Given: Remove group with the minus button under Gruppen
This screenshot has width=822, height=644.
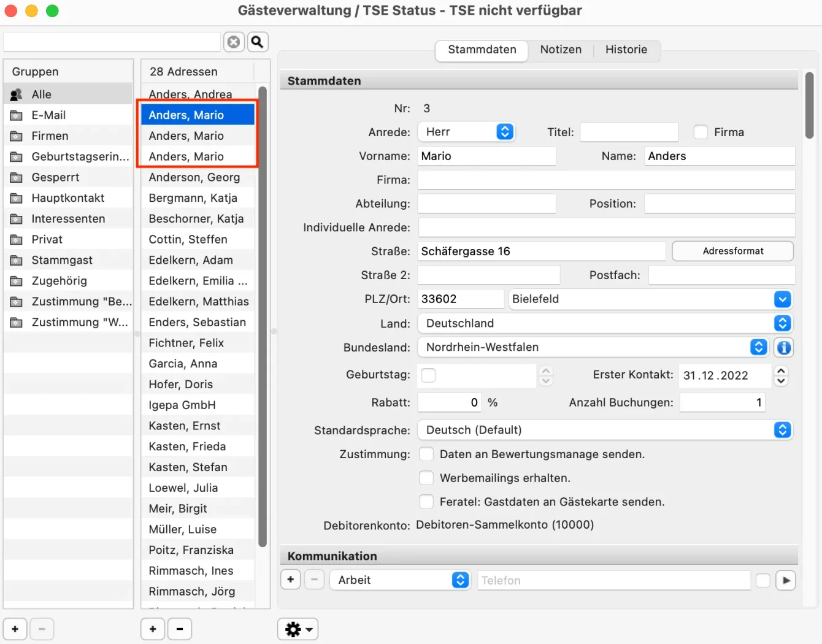Looking at the screenshot, I should pyautogui.click(x=42, y=629).
